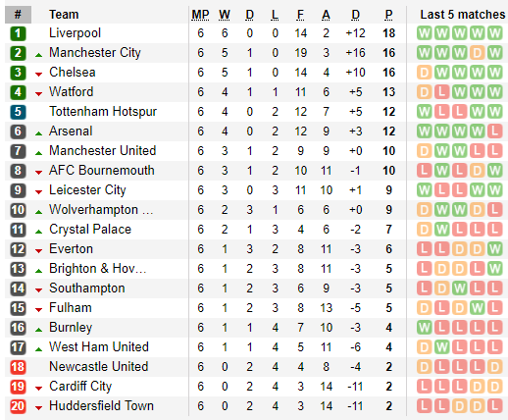The height and width of the screenshot is (420, 508).
Task: Click the Last 5 matches header
Action: click(463, 15)
